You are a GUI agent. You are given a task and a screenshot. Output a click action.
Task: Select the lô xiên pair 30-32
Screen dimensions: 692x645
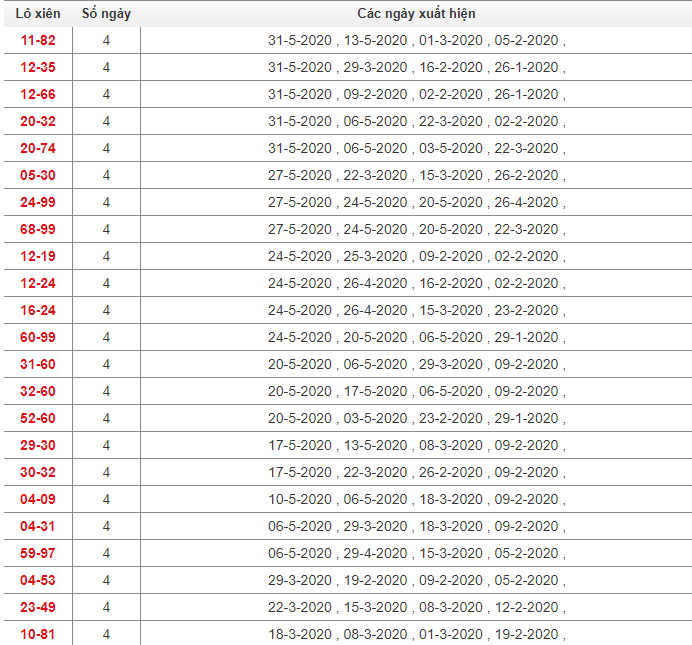(x=38, y=472)
